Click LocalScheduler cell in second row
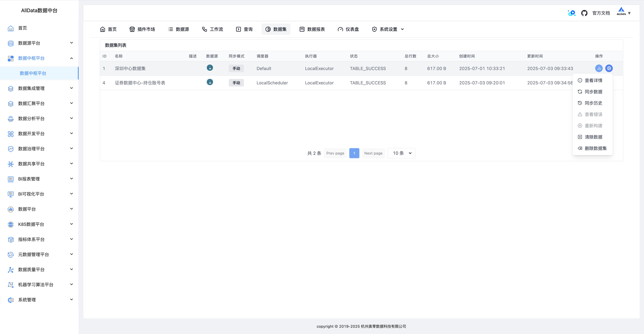This screenshot has width=644, height=334. point(272,83)
